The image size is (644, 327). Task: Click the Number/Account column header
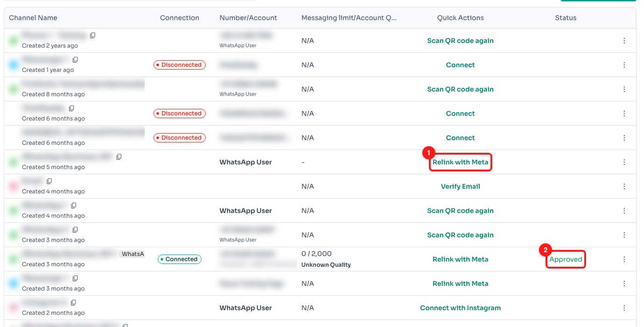coord(248,18)
